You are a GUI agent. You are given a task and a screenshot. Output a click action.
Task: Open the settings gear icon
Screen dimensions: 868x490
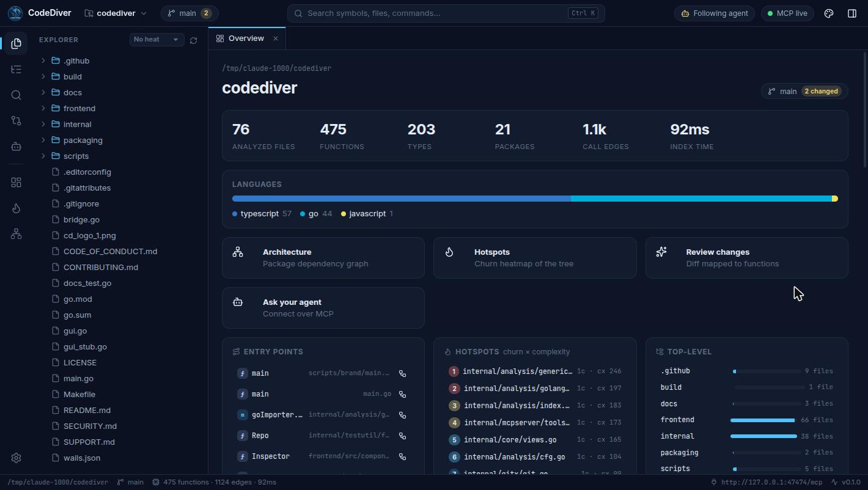(x=17, y=458)
